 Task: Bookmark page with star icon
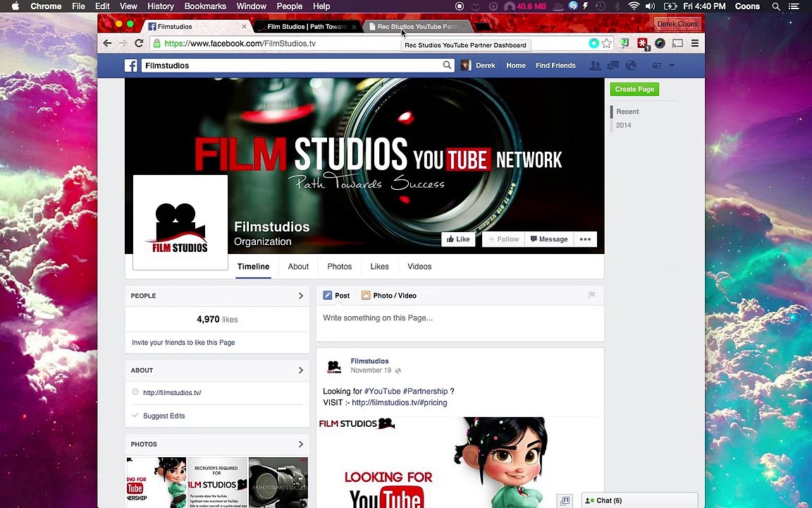click(606, 44)
